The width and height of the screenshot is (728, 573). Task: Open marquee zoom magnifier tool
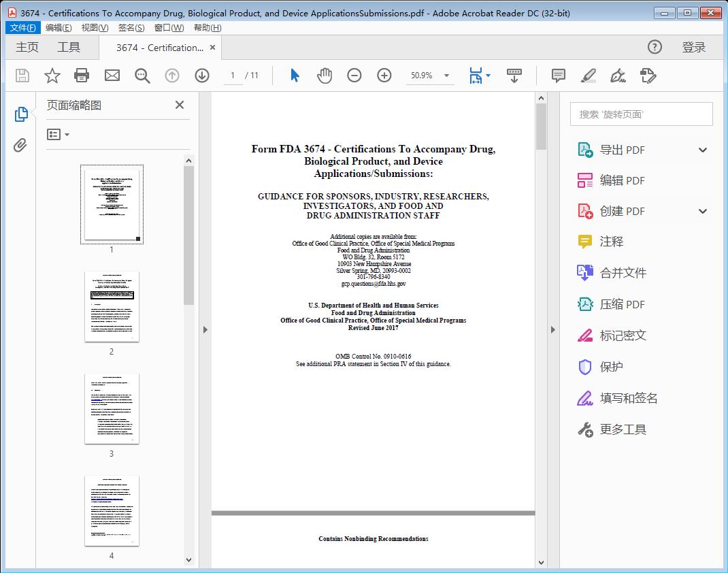(x=142, y=76)
